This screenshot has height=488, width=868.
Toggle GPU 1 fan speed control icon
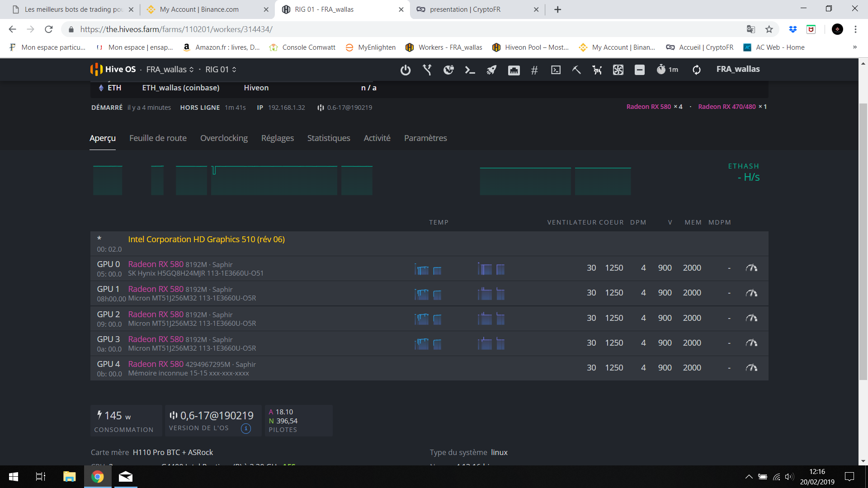[x=751, y=292]
